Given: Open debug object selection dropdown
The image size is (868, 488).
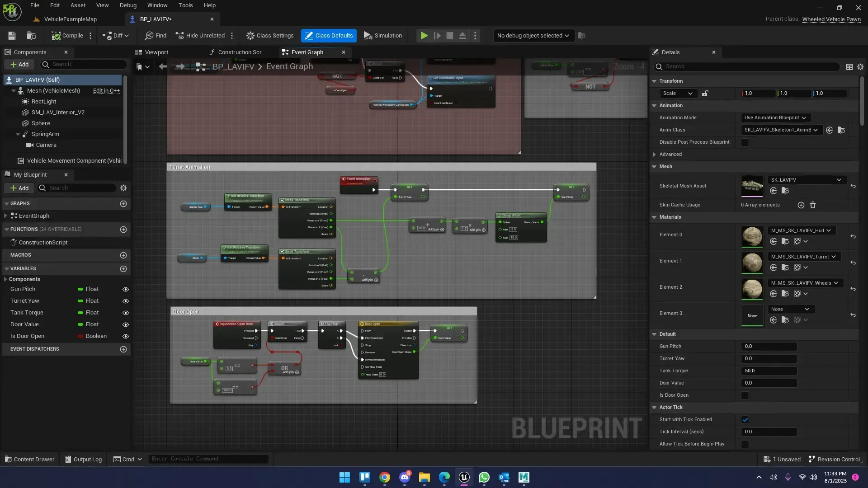Looking at the screenshot, I should tap(533, 36).
